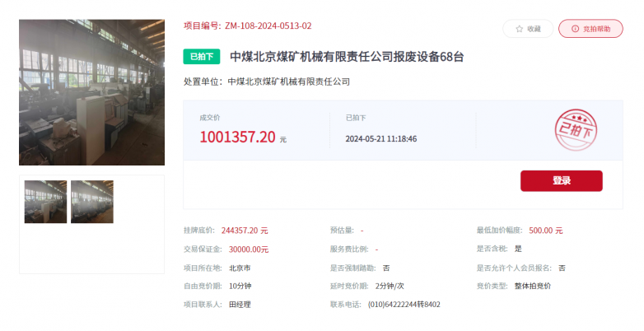644x331 pixels.
Task: Click the listing base price 244357.20 元
Action: [x=245, y=231]
